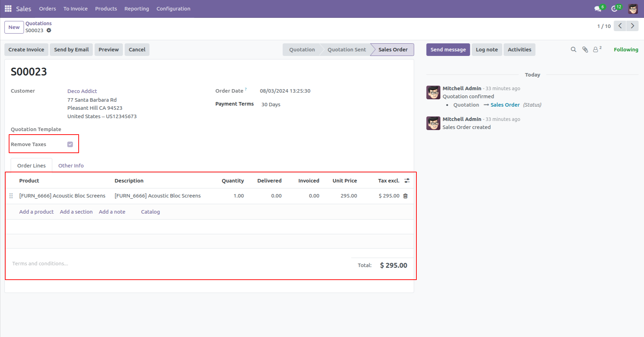Viewport: 644px width, 337px height.
Task: Open the To Invoice menu
Action: click(x=76, y=8)
